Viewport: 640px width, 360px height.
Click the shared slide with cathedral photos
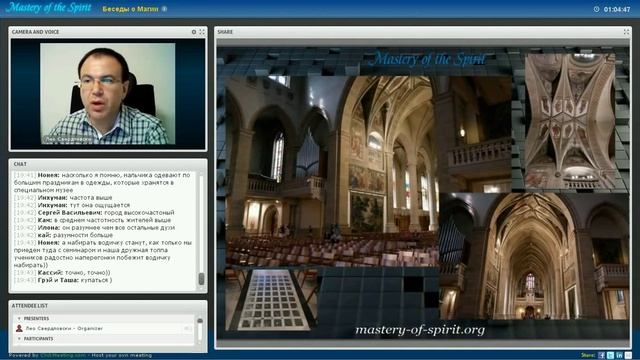(423, 193)
